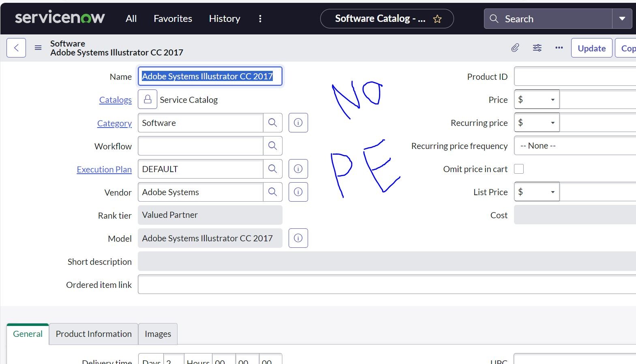Click the Vendor field Adobe Systems
This screenshot has height=364, width=636.
click(200, 192)
